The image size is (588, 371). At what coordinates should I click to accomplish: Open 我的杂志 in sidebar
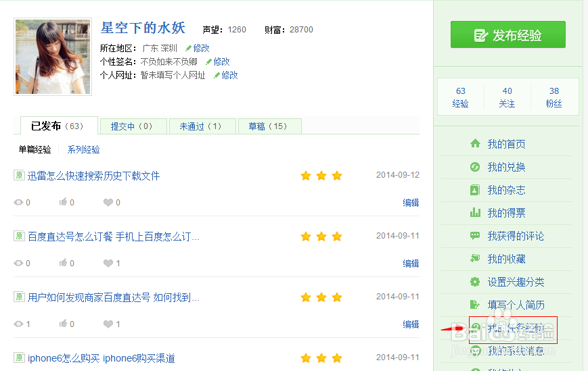click(506, 190)
